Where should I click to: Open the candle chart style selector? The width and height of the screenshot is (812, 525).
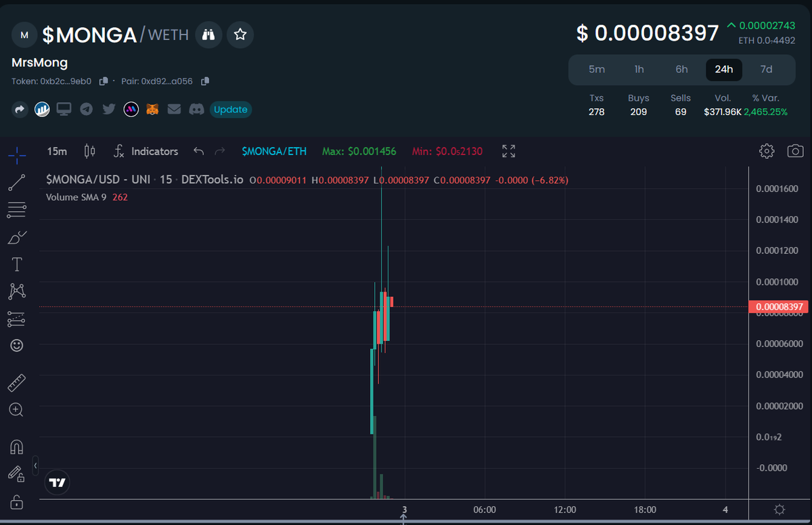tap(89, 151)
